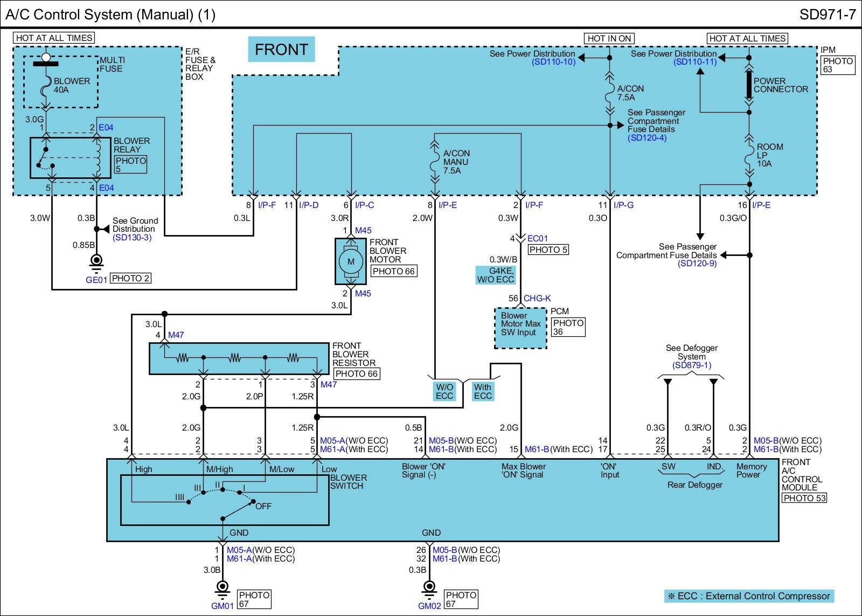
Task: Select the CHG-K connector label
Action: click(537, 298)
